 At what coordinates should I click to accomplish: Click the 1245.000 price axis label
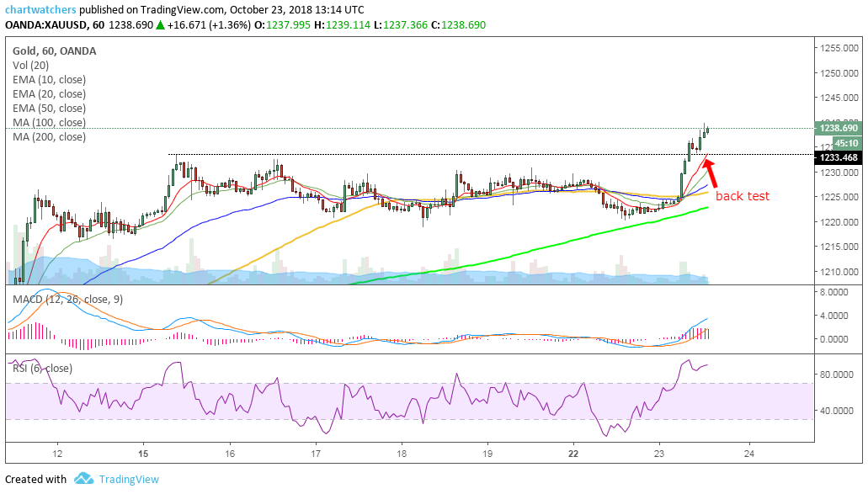coord(839,98)
